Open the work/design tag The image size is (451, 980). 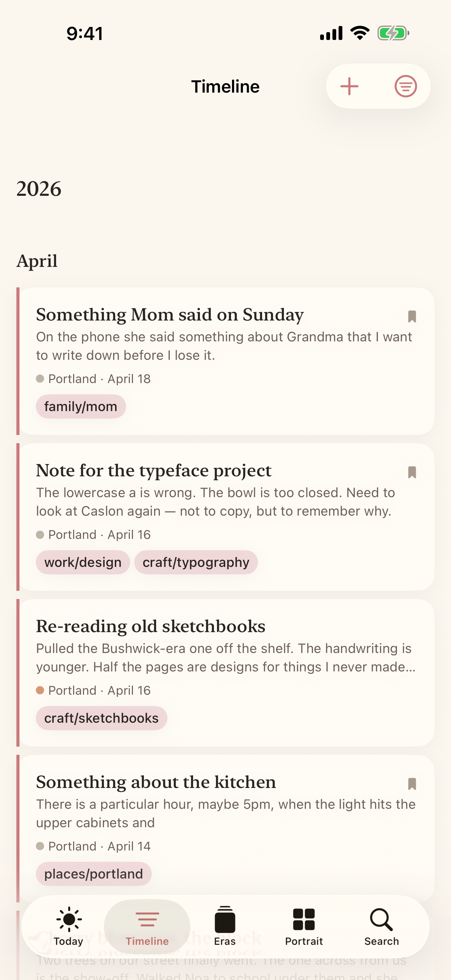(x=83, y=562)
